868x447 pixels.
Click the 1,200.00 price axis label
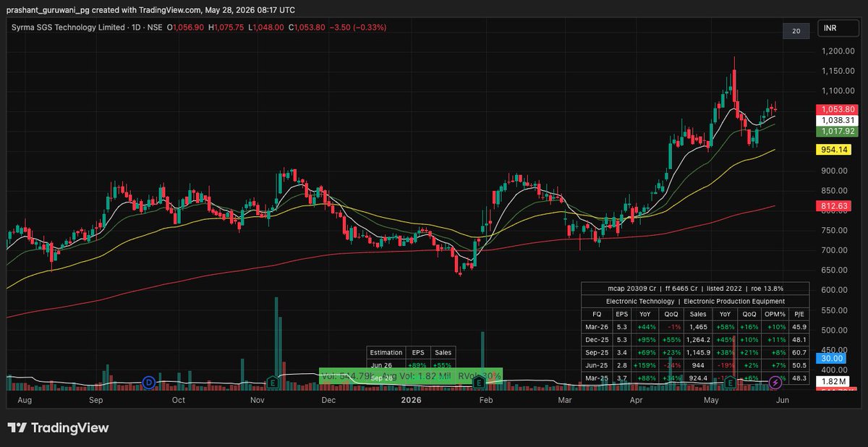pos(838,51)
